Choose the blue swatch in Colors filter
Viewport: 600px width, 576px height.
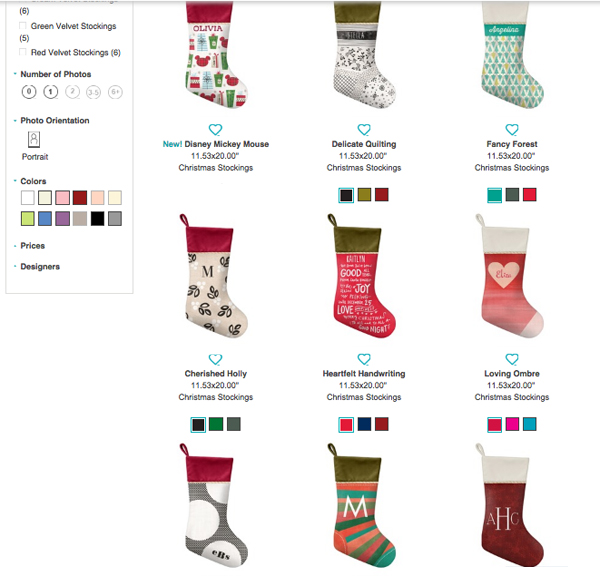tap(45, 219)
